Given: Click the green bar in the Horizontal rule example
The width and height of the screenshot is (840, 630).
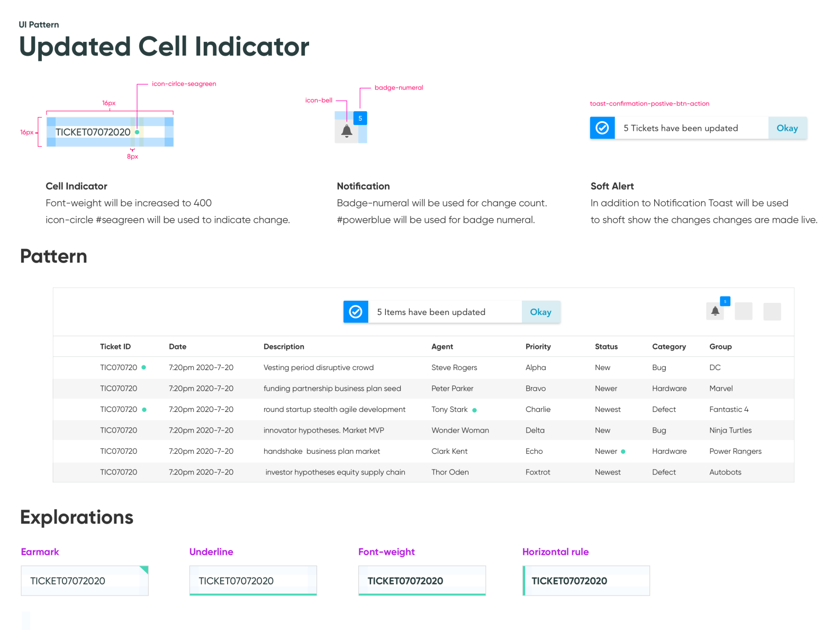Looking at the screenshot, I should [525, 580].
